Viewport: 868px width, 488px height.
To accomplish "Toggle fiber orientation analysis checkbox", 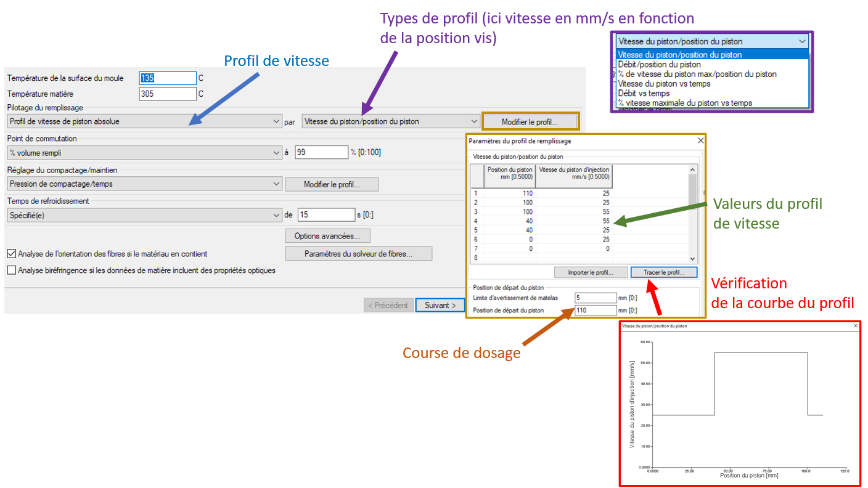I will click(11, 253).
